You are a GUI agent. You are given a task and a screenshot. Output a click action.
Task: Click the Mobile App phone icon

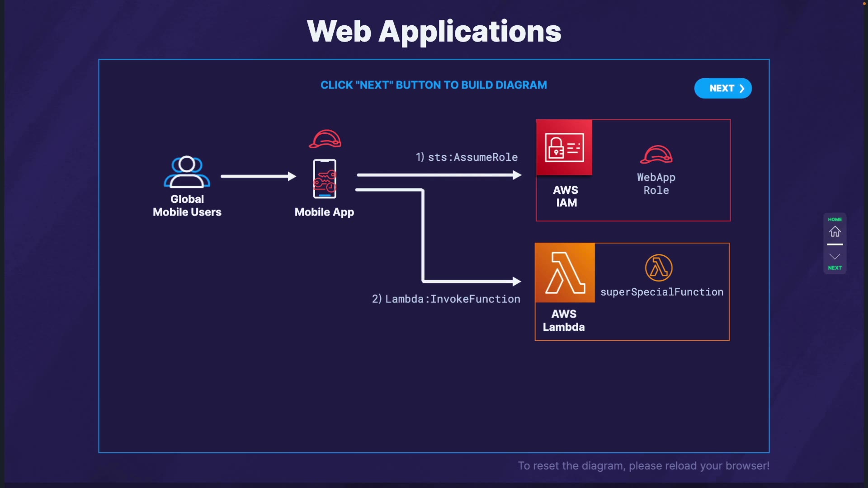pos(325,179)
